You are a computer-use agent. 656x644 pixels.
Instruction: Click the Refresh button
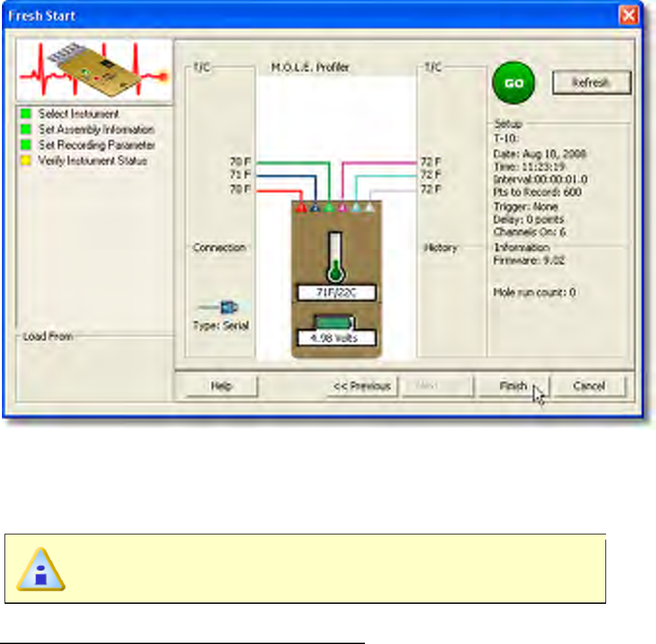click(591, 82)
